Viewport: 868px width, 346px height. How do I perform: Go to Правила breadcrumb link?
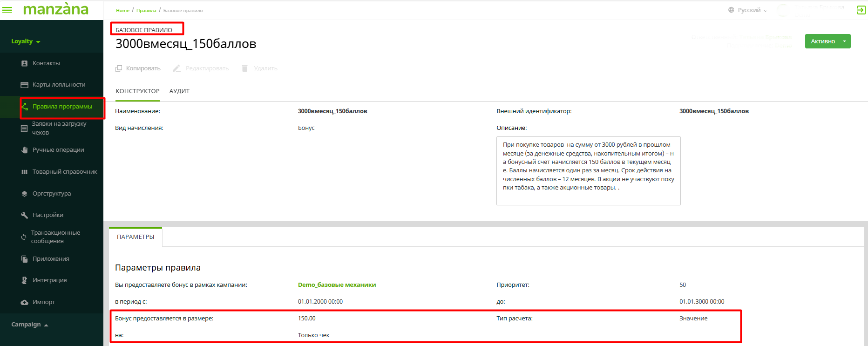[146, 10]
